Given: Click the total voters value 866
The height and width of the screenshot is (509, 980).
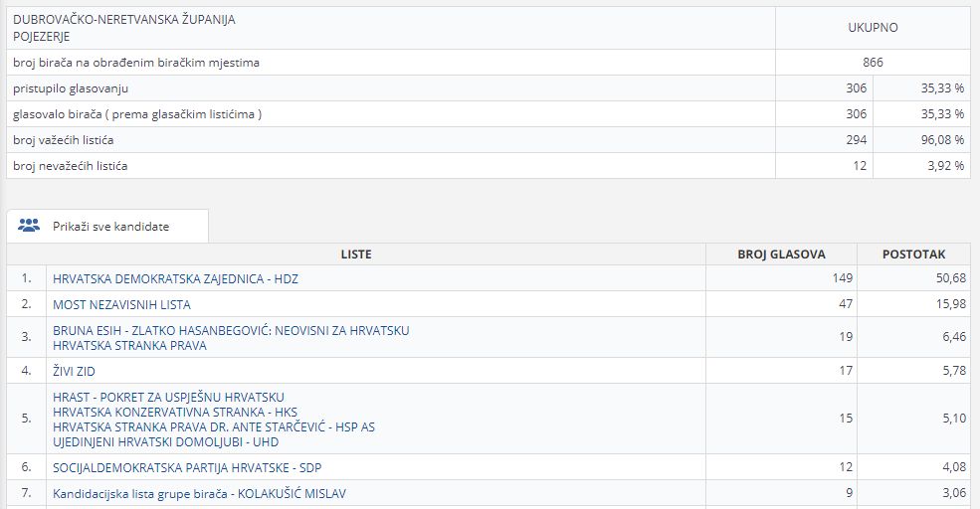Looking at the screenshot, I should pyautogui.click(x=873, y=63).
